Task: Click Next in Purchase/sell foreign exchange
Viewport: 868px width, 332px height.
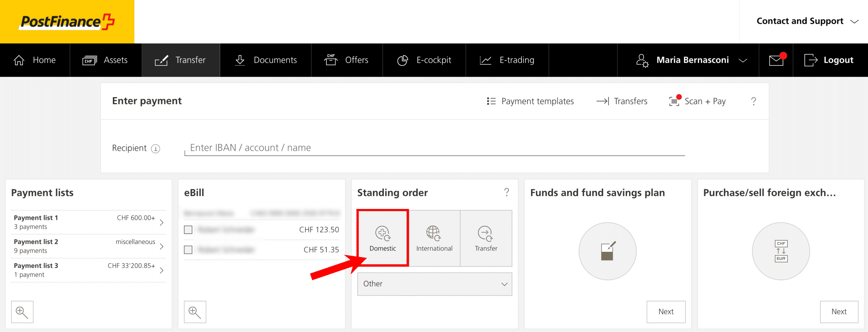Action: (x=839, y=312)
